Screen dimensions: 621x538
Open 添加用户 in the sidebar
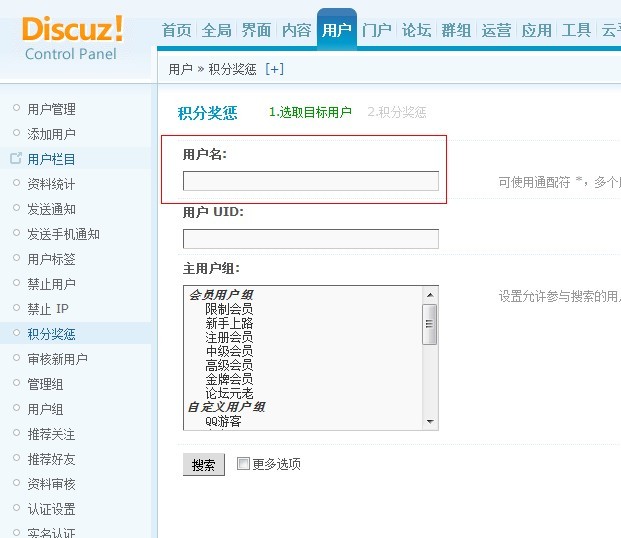coord(51,134)
